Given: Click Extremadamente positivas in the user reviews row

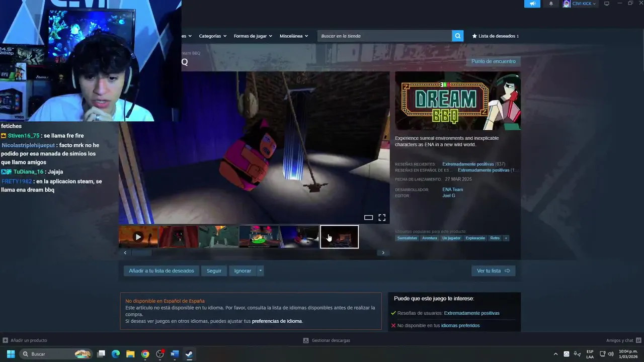Looking at the screenshot, I should (x=472, y=313).
